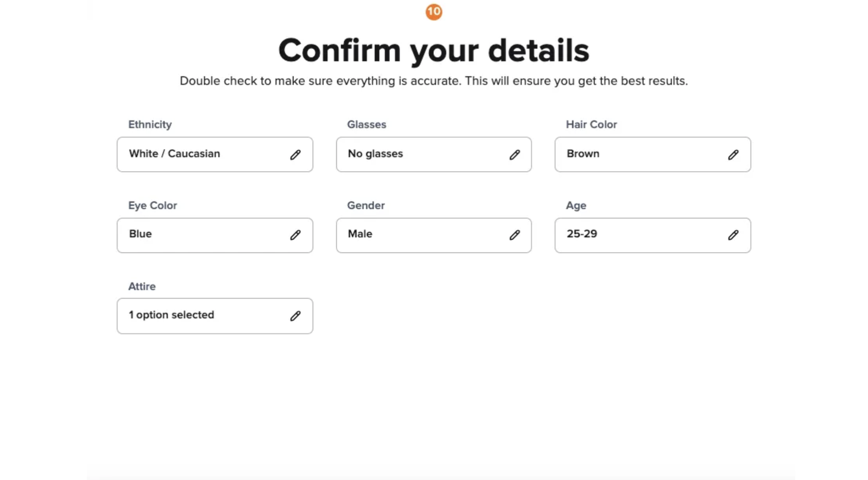Viewport: 868px width, 480px height.
Task: Click the Confirm your details heading
Action: click(434, 51)
